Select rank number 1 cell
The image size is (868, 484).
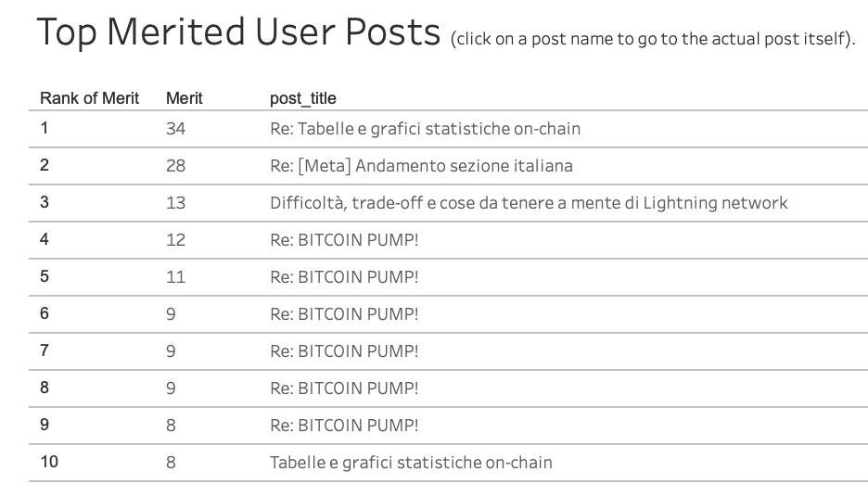click(x=45, y=129)
